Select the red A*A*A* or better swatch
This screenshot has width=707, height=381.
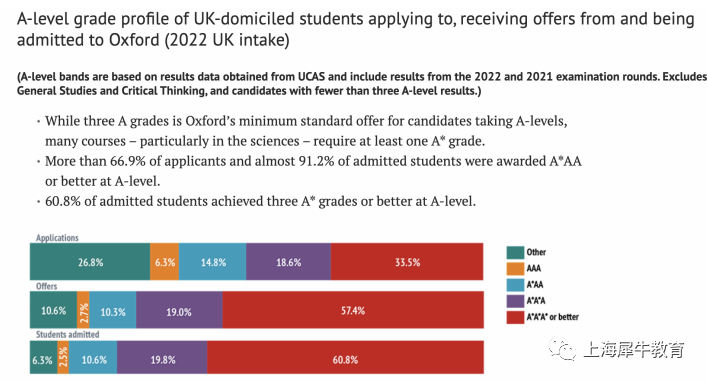515,317
